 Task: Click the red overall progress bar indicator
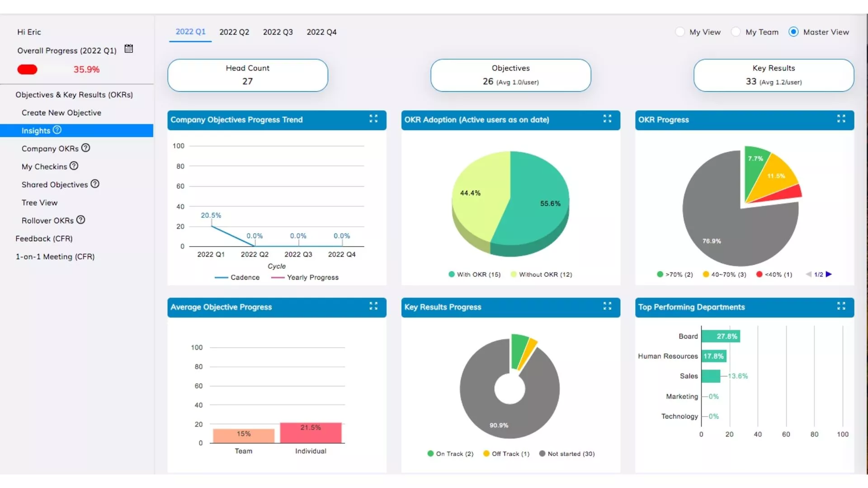click(27, 70)
